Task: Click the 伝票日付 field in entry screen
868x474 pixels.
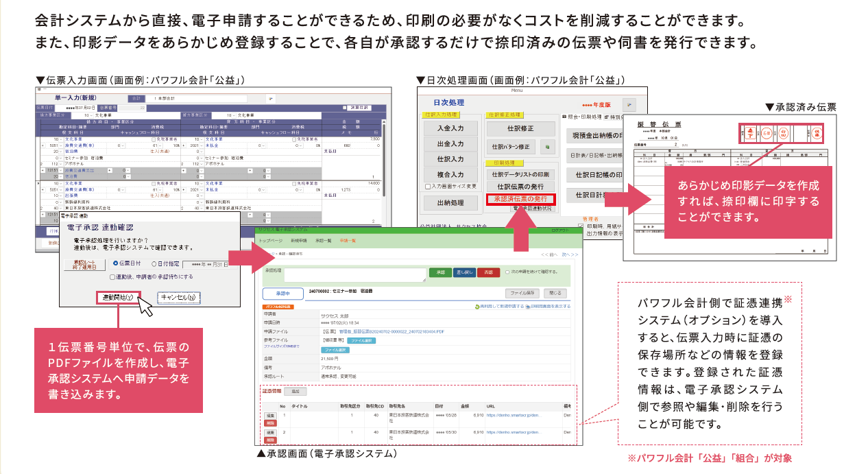Action: coord(75,108)
